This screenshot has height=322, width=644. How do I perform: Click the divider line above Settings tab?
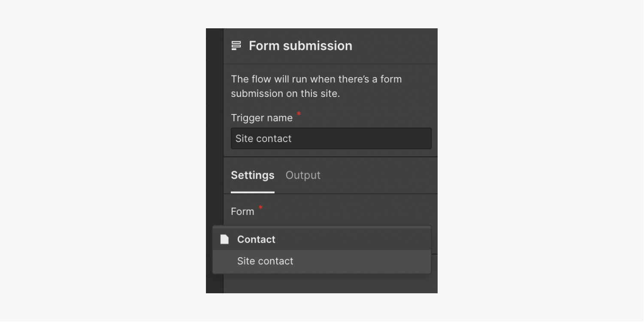tap(330, 157)
